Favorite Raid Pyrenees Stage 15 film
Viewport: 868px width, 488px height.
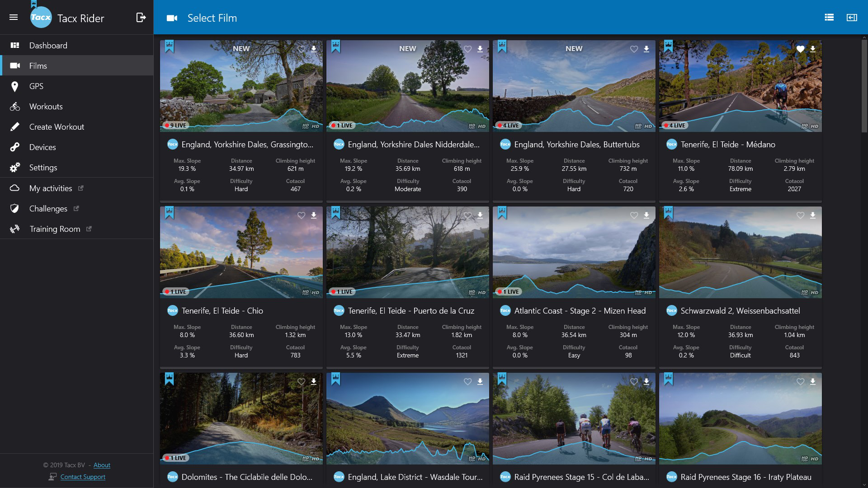[634, 381]
